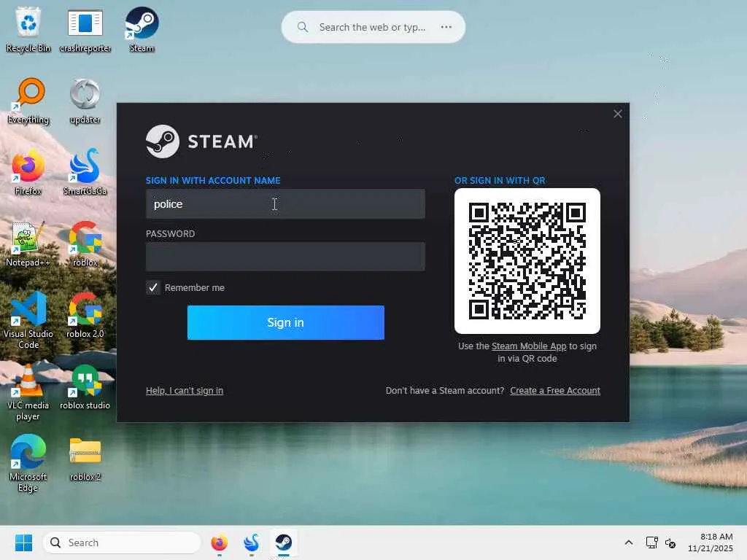Screen dimensions: 747x560
Task: Click the OR SIGN IN WITH QR label
Action: pos(500,181)
